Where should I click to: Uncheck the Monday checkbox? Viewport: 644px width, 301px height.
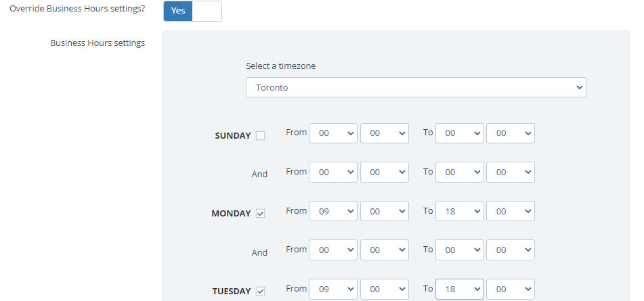[x=261, y=214]
